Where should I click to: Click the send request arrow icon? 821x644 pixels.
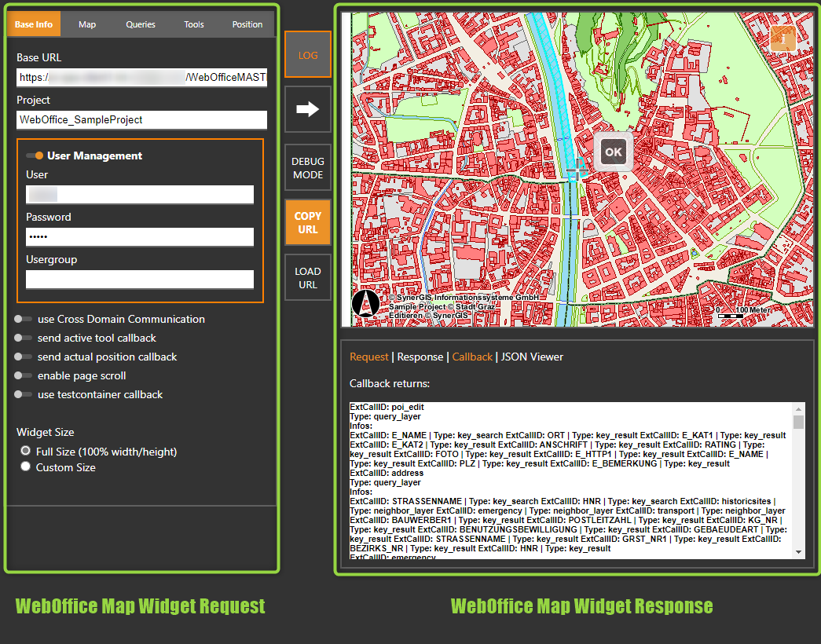307,109
